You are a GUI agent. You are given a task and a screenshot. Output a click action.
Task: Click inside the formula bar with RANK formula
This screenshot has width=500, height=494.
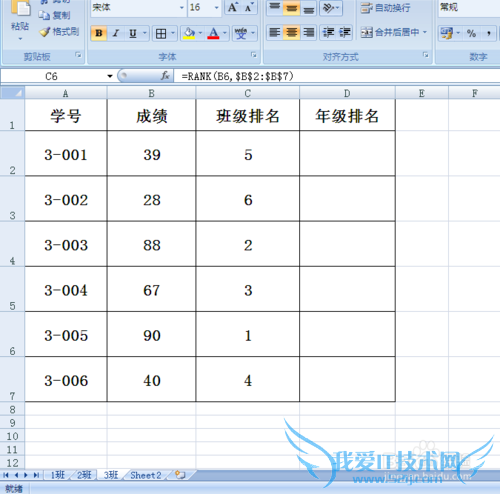point(337,76)
